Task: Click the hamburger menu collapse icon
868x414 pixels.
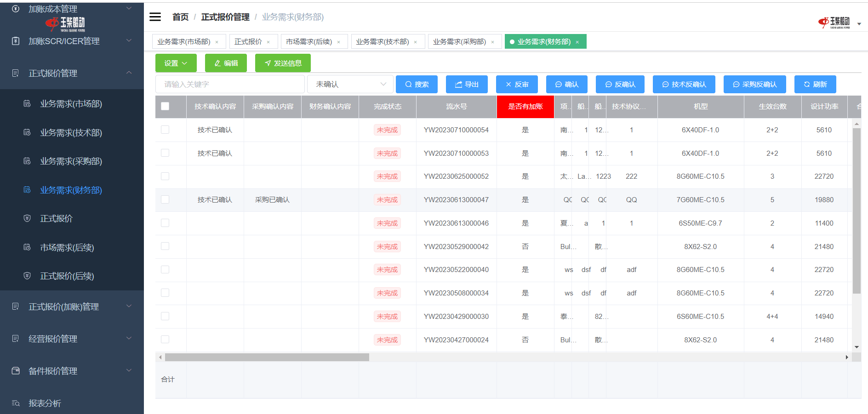Action: click(155, 17)
